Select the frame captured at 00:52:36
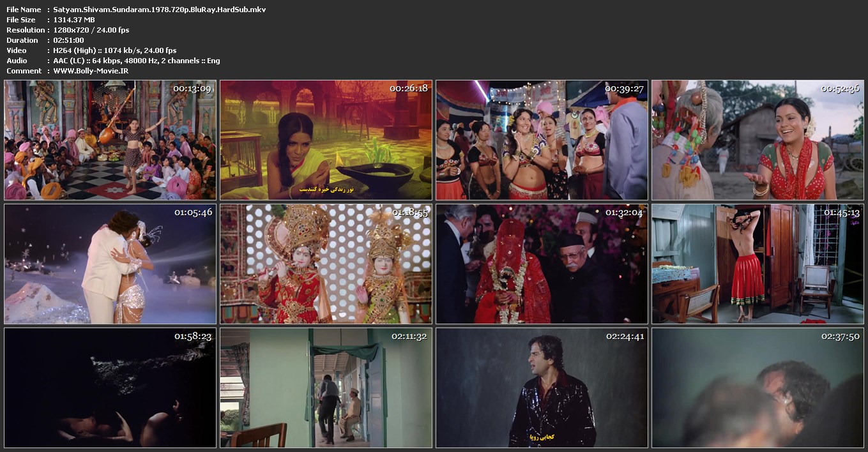Image resolution: width=868 pixels, height=452 pixels. pos(758,140)
